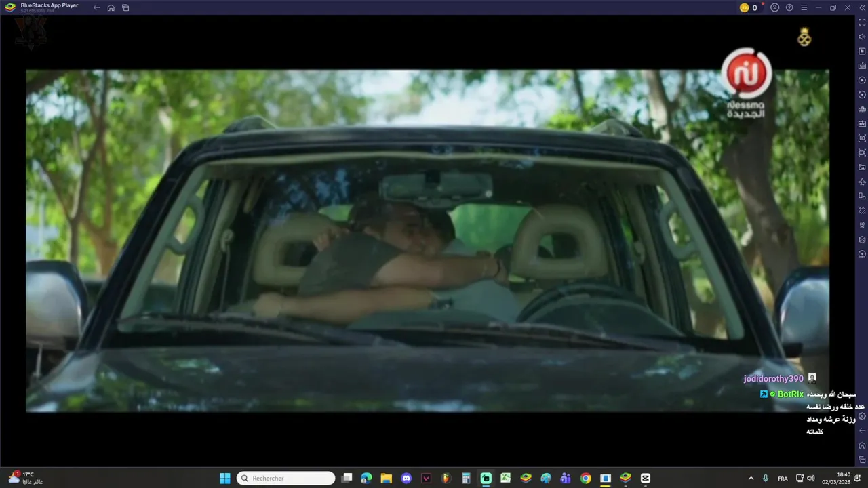Open BlueStacks settings gear in sidebar
The width and height of the screenshot is (868, 488).
coord(862,416)
